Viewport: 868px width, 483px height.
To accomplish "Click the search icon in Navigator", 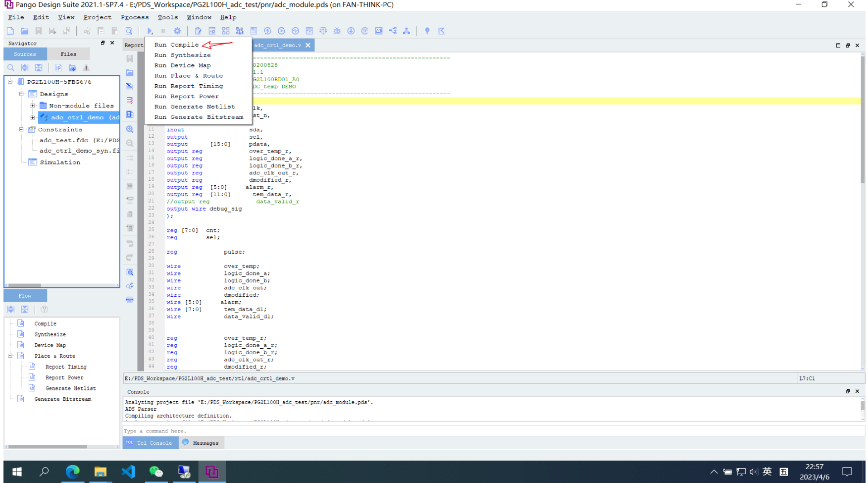I will (11, 68).
